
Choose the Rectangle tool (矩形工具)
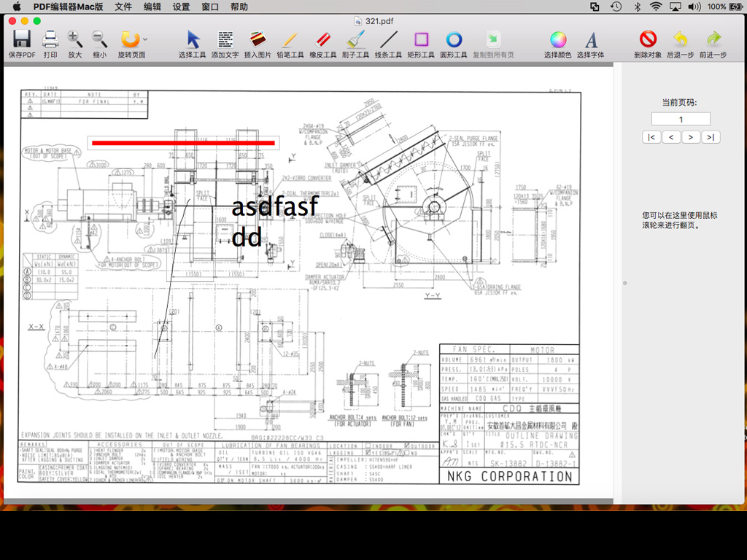421,39
